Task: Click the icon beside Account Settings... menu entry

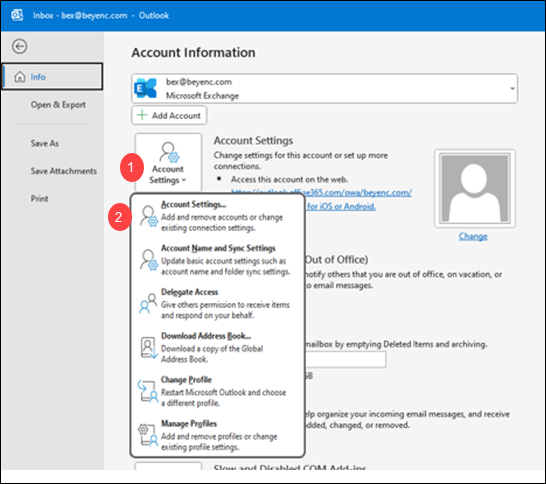Action: (x=149, y=216)
